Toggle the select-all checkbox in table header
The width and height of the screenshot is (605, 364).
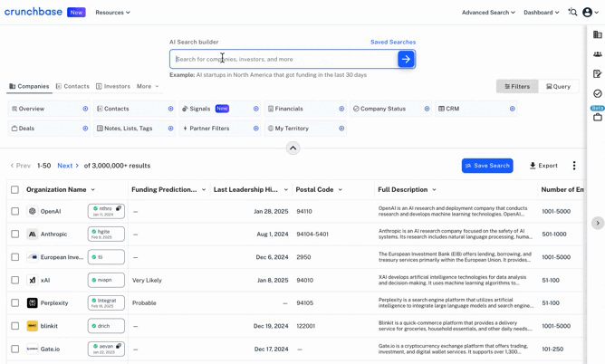14,190
